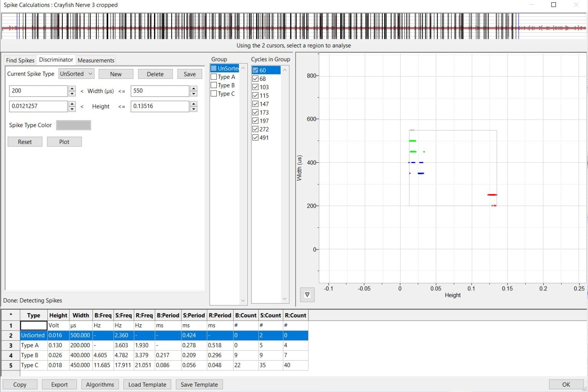Plot the discriminator region

tap(64, 142)
